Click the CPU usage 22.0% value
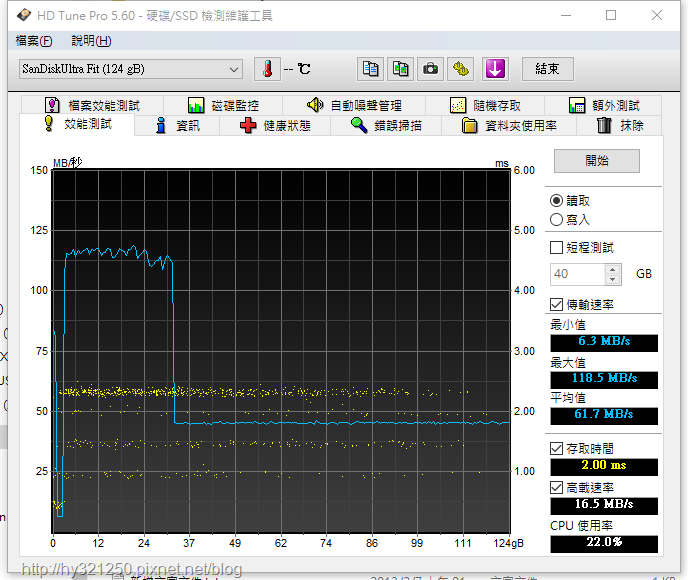688x580 pixels. coord(604,544)
